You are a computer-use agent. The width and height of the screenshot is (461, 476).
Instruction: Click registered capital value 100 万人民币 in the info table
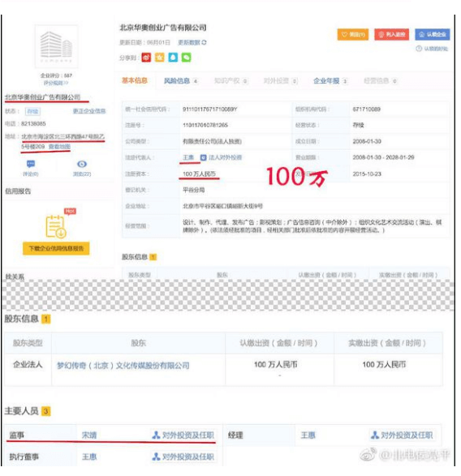(199, 174)
